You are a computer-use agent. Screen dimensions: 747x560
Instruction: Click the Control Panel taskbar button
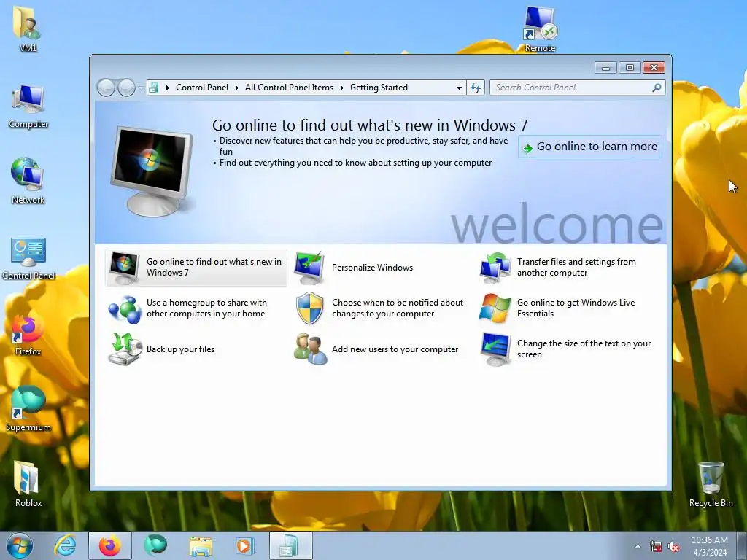[290, 545]
